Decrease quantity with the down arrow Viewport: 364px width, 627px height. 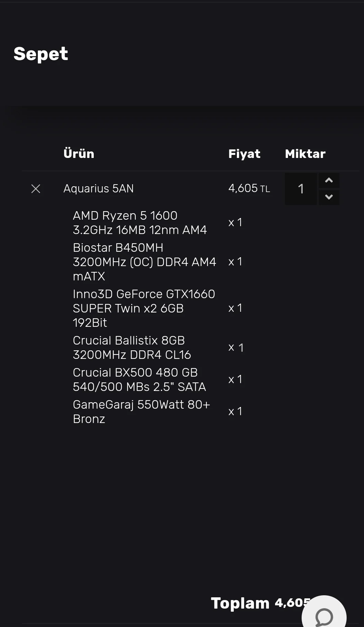pos(329,197)
